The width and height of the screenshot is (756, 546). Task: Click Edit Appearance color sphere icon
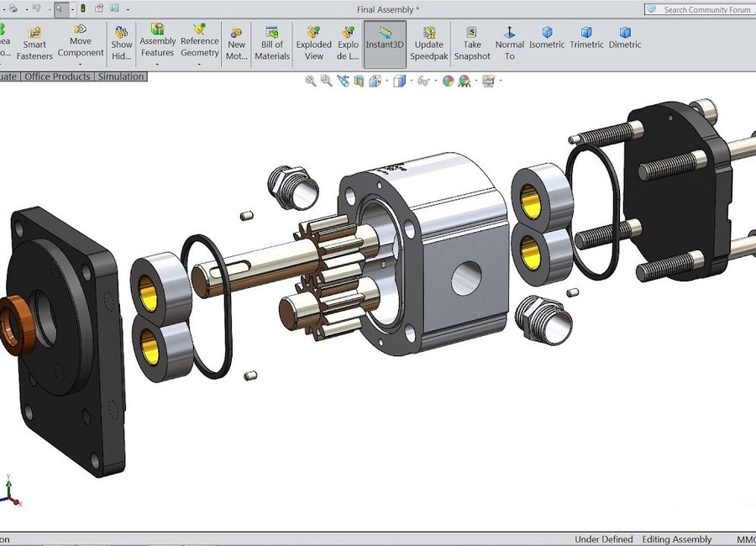[448, 81]
